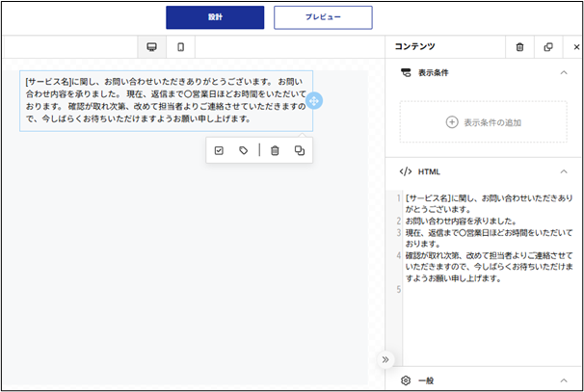Viewport: 584px width, 392px height.
Task: Delete block via floating toolbar trash icon
Action: click(x=275, y=150)
